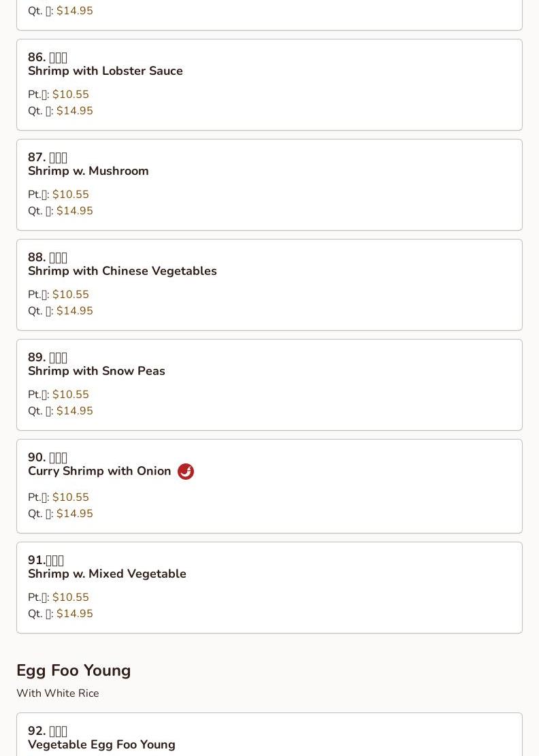Click quart price for Shrimp with Lobster Sauce
The height and width of the screenshot is (756, 539).
[x=74, y=111]
